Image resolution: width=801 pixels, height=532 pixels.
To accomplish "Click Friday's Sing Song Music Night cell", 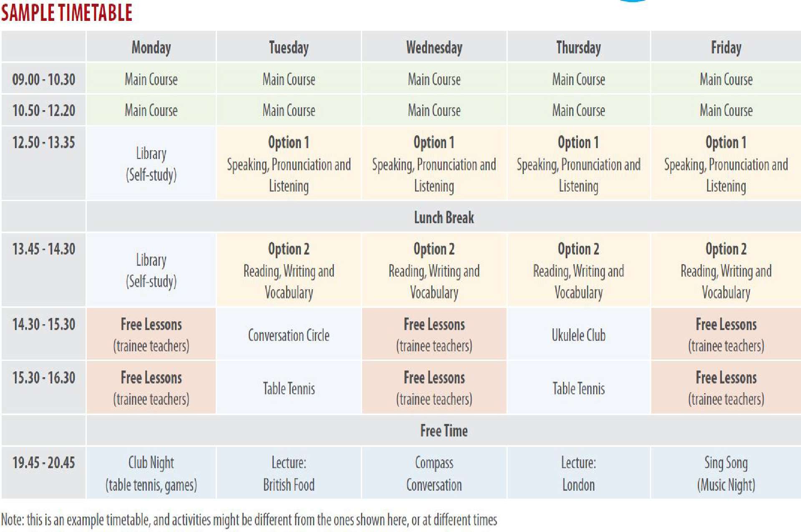I will click(726, 473).
